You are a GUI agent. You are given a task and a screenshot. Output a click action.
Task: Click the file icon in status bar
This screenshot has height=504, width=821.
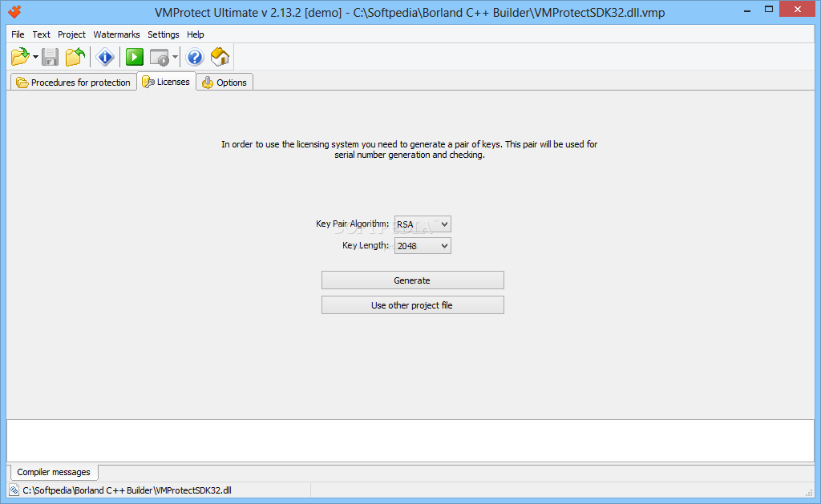[14, 490]
